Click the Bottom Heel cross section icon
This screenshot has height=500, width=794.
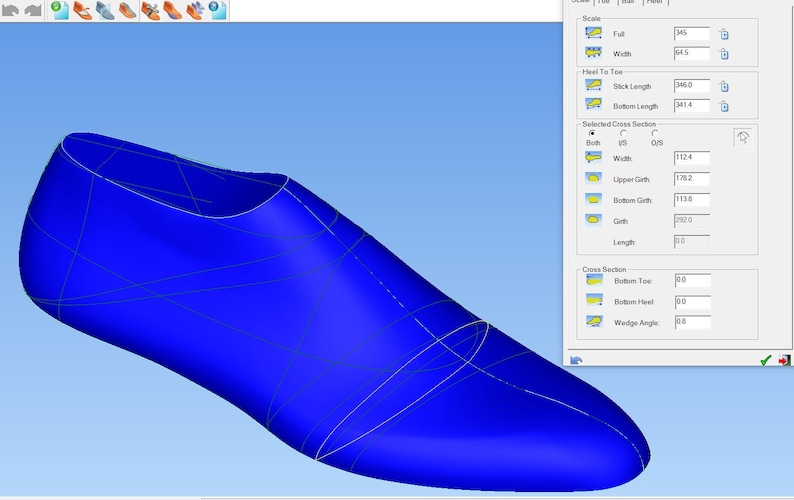click(594, 300)
